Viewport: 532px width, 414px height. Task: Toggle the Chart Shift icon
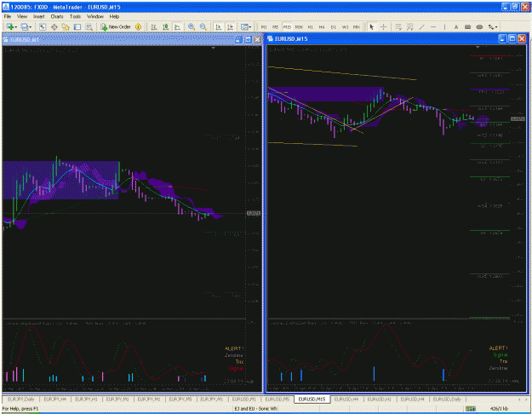231,26
